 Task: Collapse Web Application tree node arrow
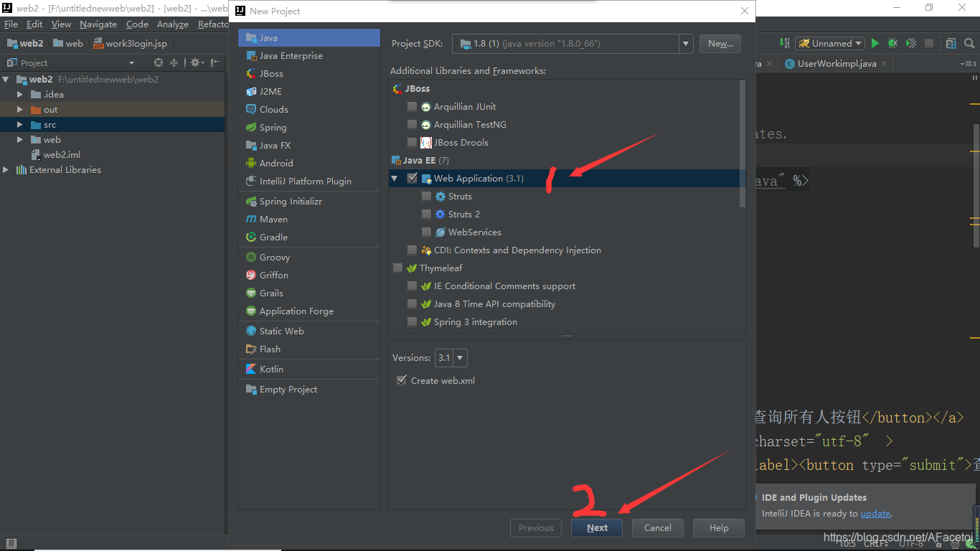point(394,178)
